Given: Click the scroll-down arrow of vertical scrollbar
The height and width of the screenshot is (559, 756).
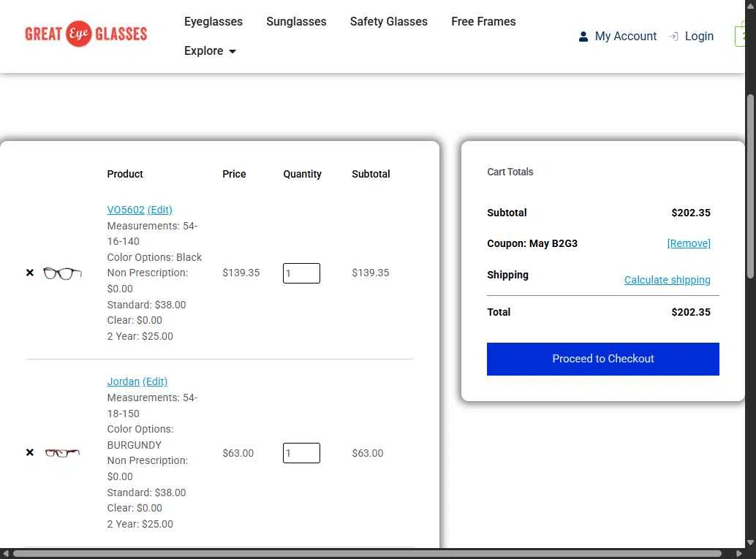Looking at the screenshot, I should [x=750, y=543].
